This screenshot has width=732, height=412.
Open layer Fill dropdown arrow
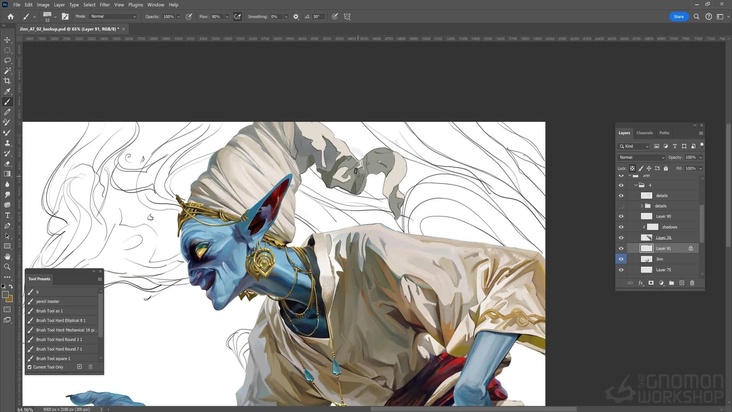tap(700, 168)
